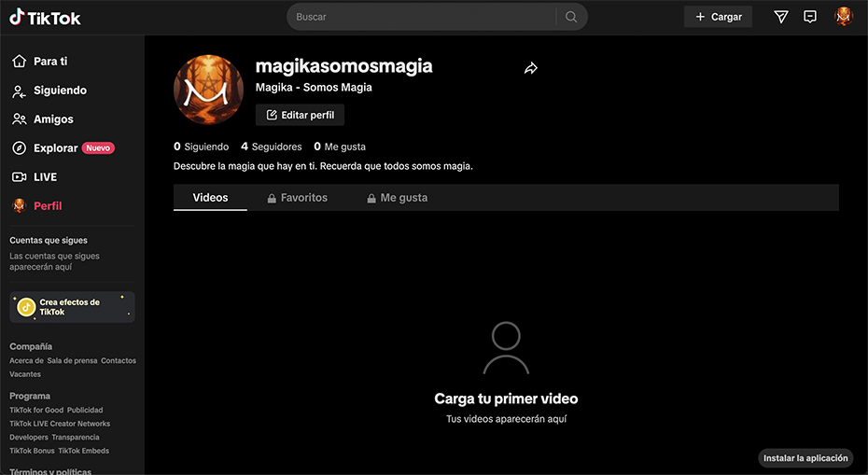Open Explorar section

click(x=55, y=148)
